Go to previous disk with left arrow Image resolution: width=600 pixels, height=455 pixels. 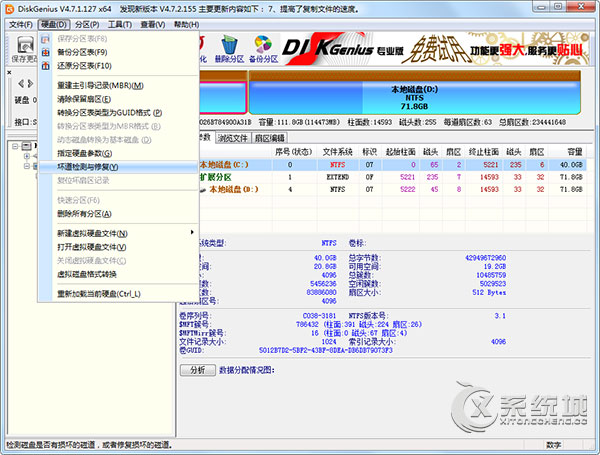point(21,83)
